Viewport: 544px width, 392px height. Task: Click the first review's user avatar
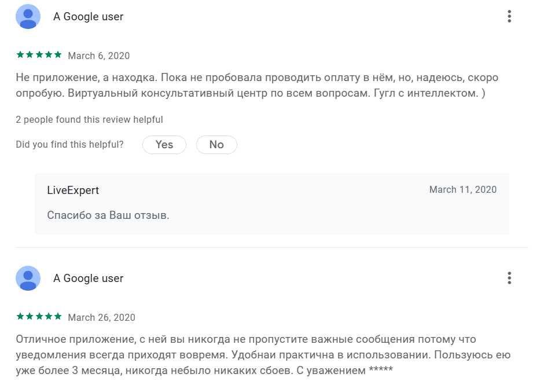click(x=27, y=17)
